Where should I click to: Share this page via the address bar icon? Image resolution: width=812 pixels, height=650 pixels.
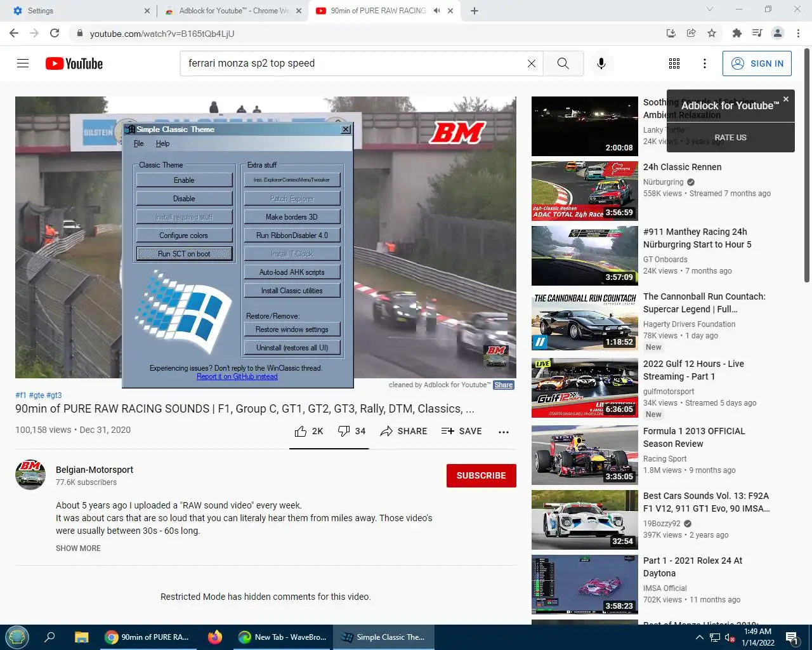[691, 33]
